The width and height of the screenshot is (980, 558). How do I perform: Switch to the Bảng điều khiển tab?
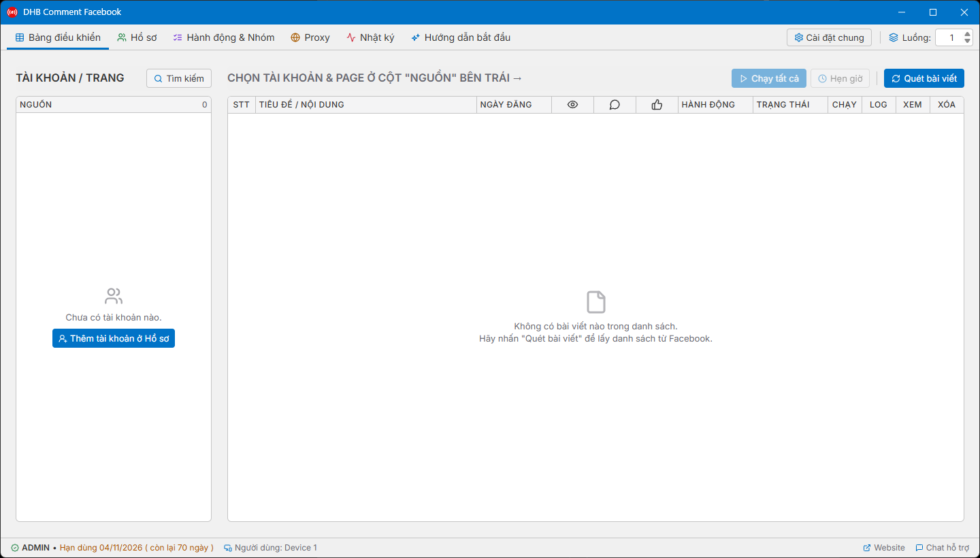(58, 37)
